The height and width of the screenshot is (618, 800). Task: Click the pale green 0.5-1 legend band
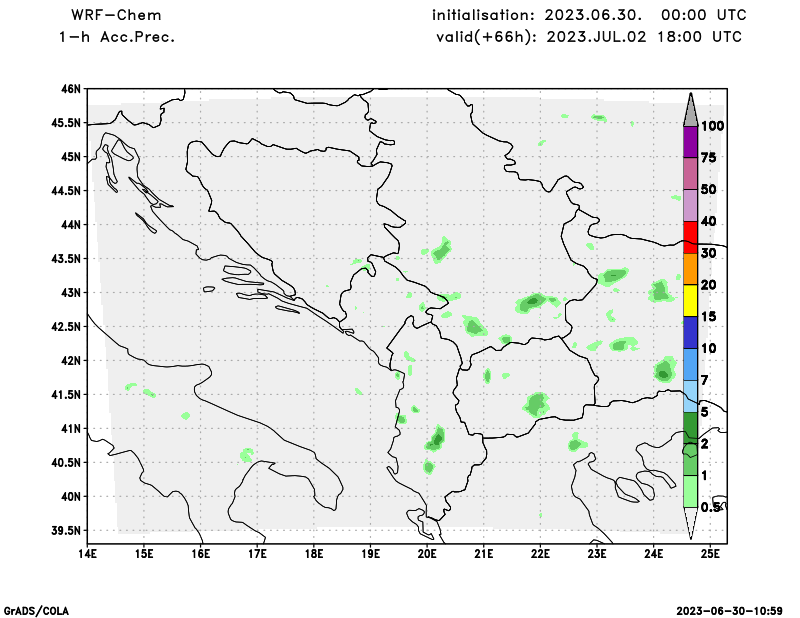[x=690, y=491]
